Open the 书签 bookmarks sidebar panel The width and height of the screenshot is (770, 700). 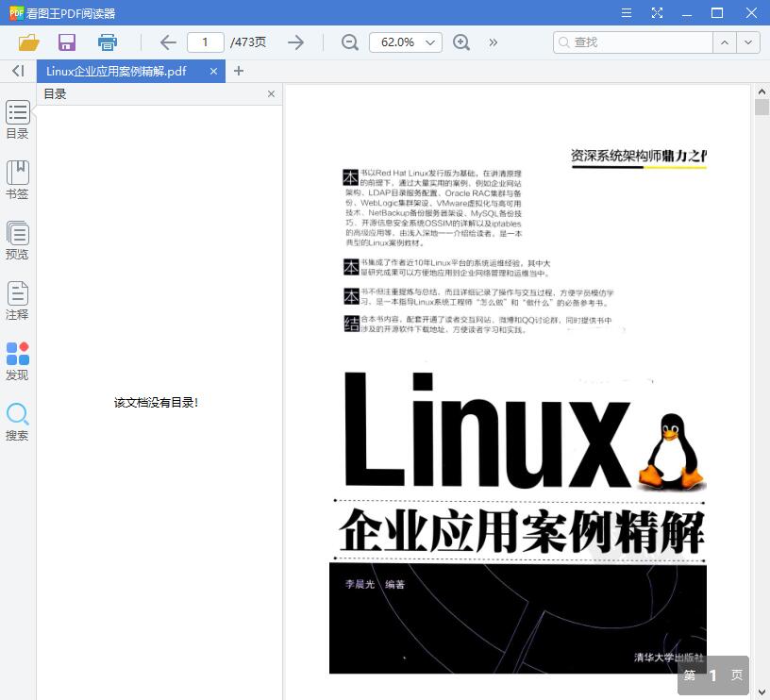pos(18,179)
